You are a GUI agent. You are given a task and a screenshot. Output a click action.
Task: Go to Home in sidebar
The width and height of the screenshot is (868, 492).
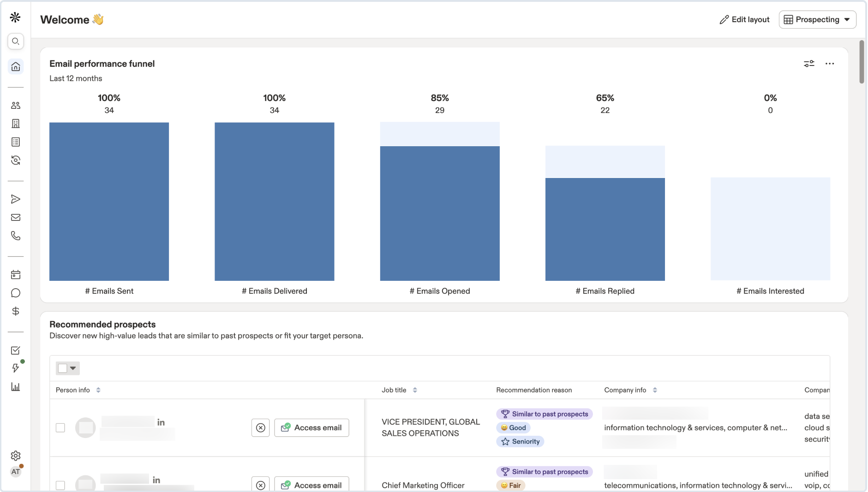tap(16, 67)
